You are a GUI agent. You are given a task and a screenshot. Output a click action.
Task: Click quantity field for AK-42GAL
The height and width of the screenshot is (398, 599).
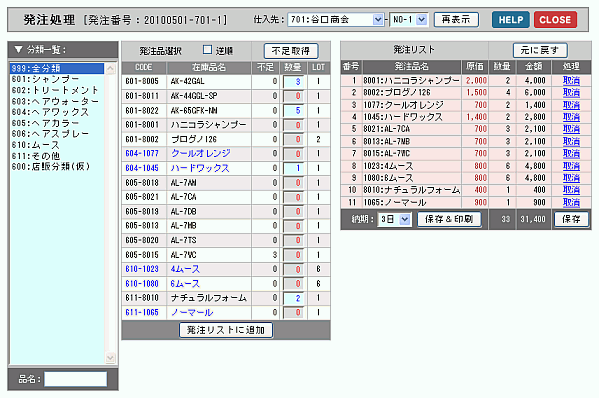[293, 82]
